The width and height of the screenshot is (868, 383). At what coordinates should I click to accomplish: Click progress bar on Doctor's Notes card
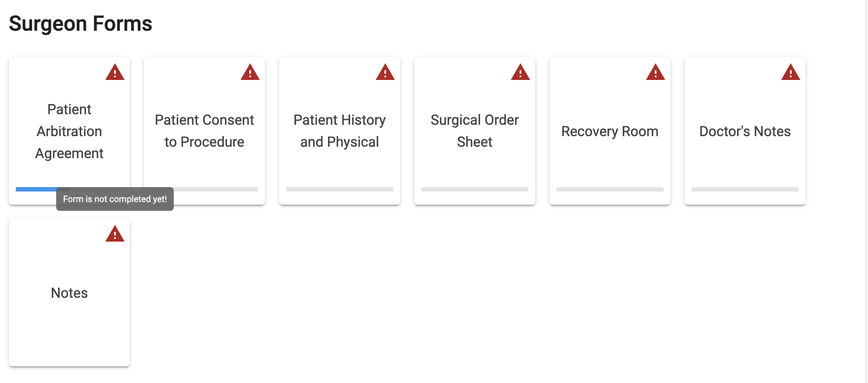[x=745, y=189]
